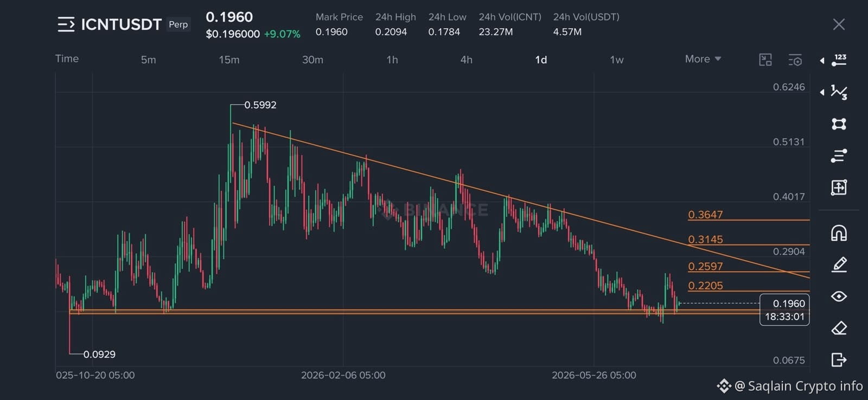The image size is (868, 400).
Task: Open the chart layout switch icon
Action: tap(765, 60)
